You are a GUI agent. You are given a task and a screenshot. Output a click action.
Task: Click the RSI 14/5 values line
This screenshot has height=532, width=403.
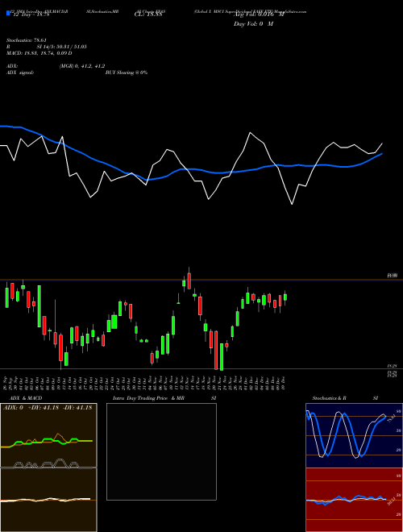click(47, 47)
